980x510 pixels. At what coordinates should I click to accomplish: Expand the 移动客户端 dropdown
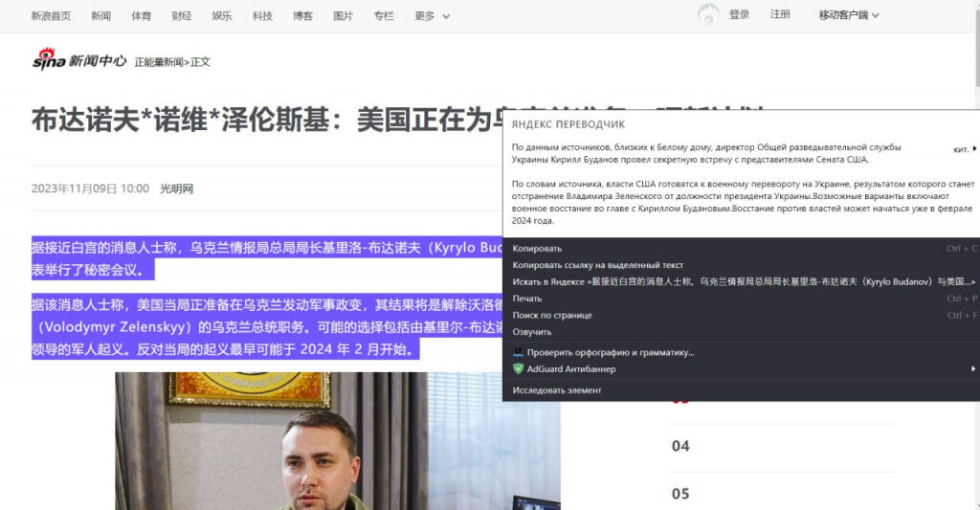point(849,15)
